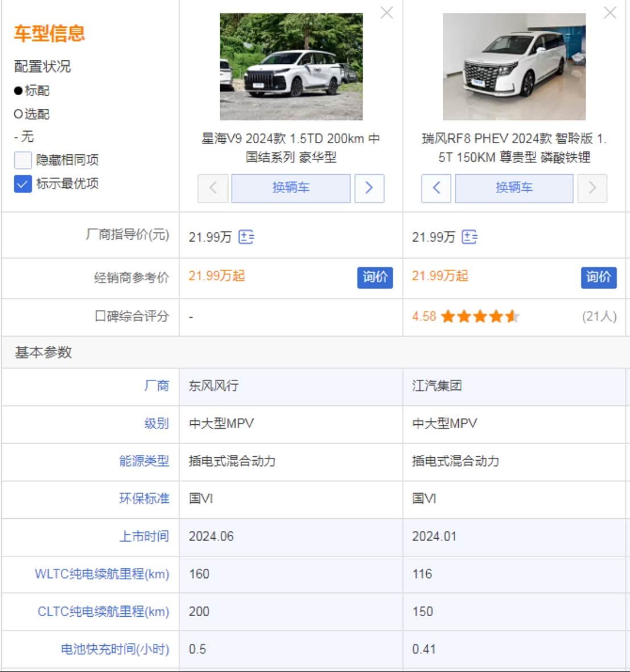Click the WLTC纯电续航里程(km) label
This screenshot has width=630, height=672.
[102, 574]
